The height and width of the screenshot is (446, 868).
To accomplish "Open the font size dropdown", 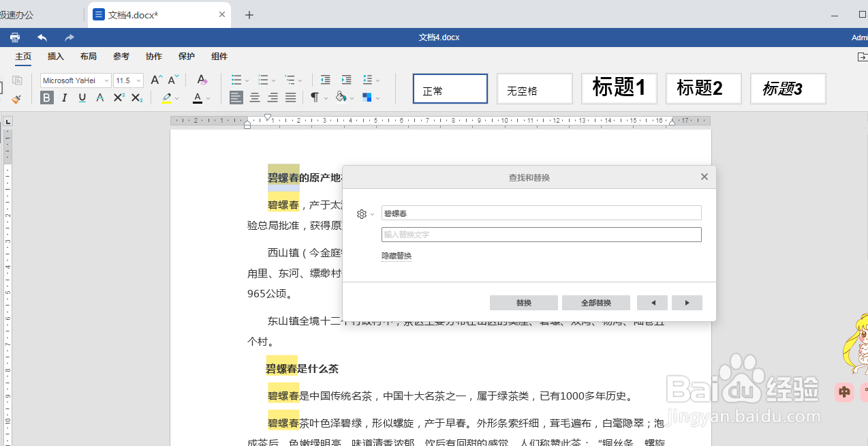I will [x=138, y=80].
